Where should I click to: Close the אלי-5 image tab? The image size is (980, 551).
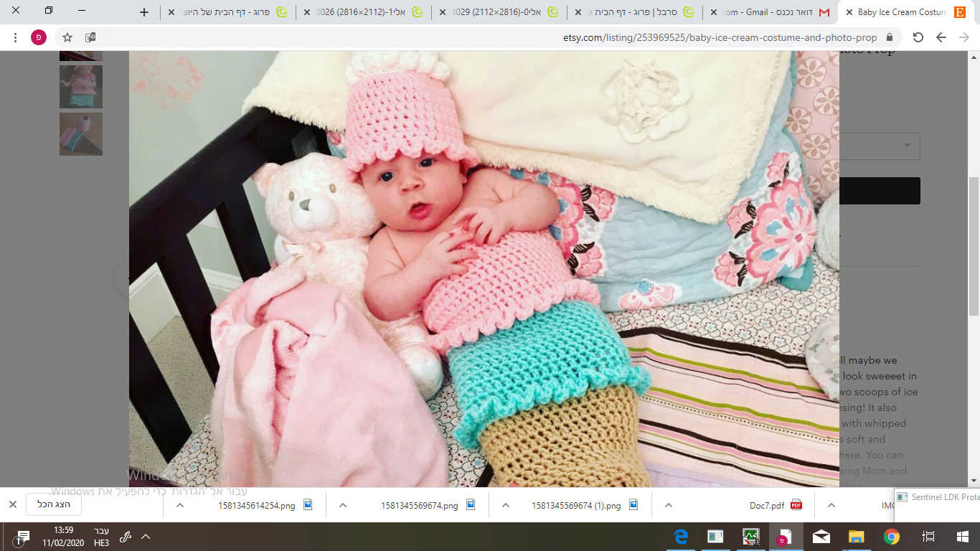(x=443, y=12)
